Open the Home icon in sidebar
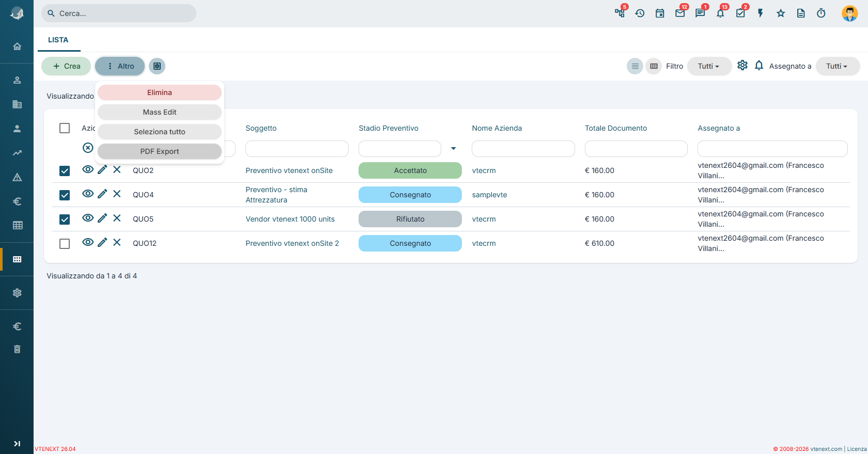 17,46
